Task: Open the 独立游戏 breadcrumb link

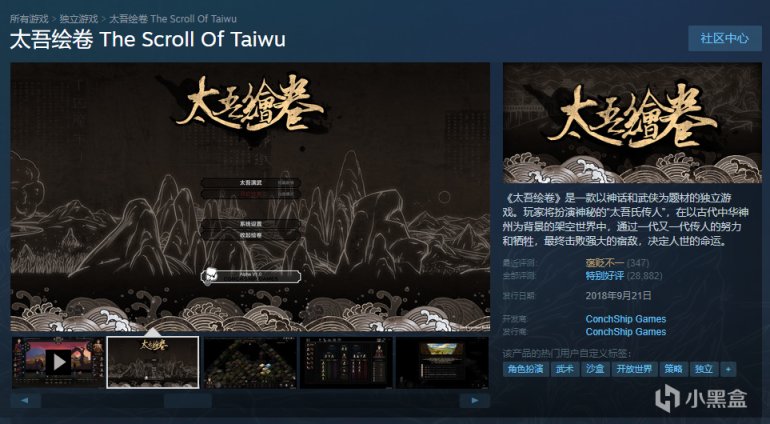Action: [79, 19]
